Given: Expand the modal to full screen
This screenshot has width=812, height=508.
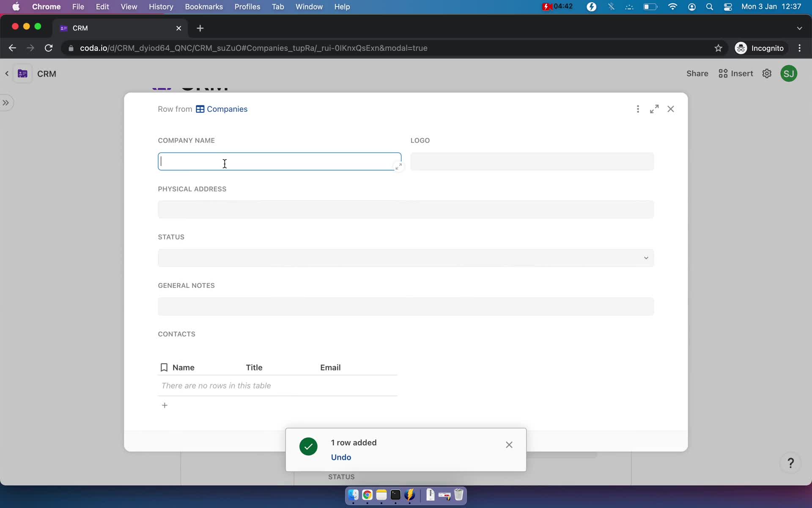Looking at the screenshot, I should [x=654, y=108].
